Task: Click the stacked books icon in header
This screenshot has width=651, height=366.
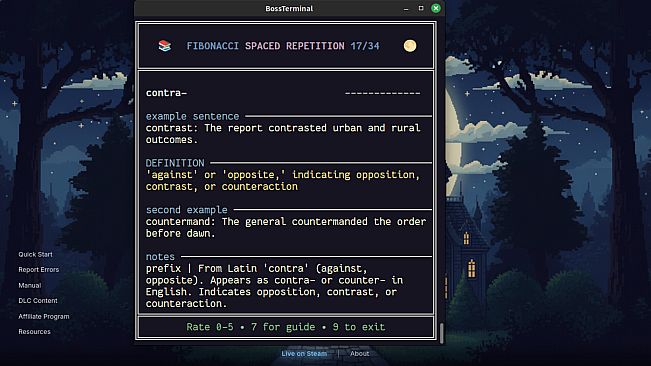Action: [165, 46]
